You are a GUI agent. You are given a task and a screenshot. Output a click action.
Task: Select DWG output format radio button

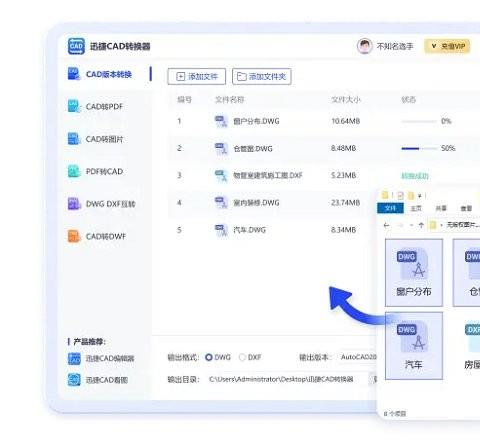point(209,357)
